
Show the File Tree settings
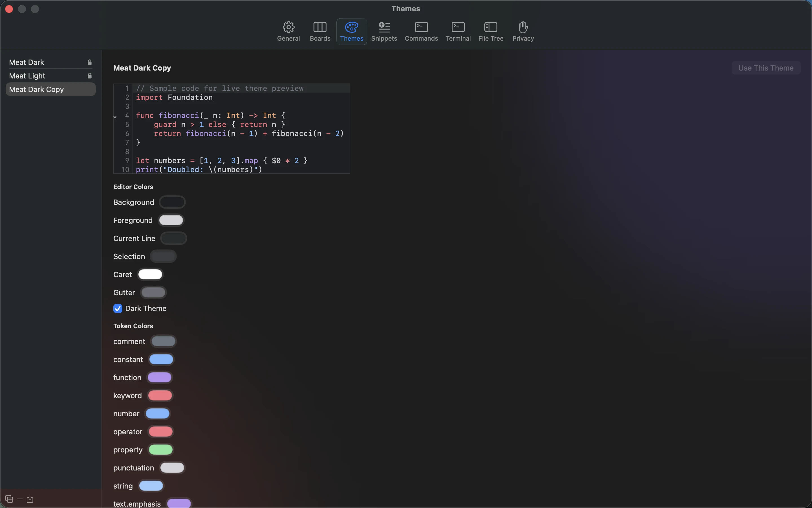[491, 32]
